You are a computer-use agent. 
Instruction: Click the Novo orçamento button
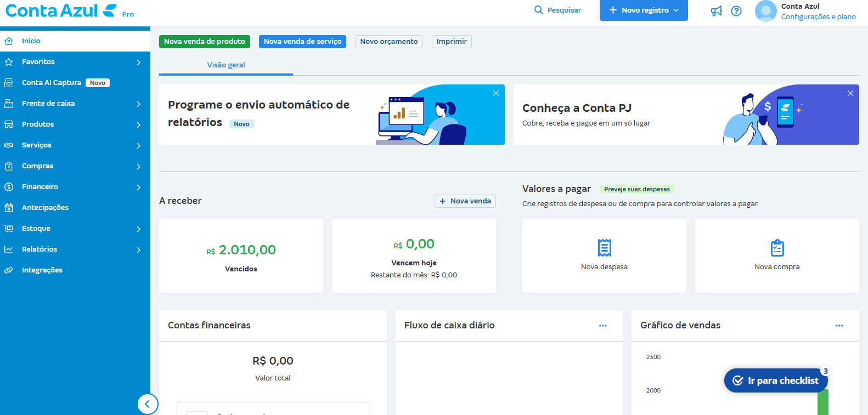389,42
